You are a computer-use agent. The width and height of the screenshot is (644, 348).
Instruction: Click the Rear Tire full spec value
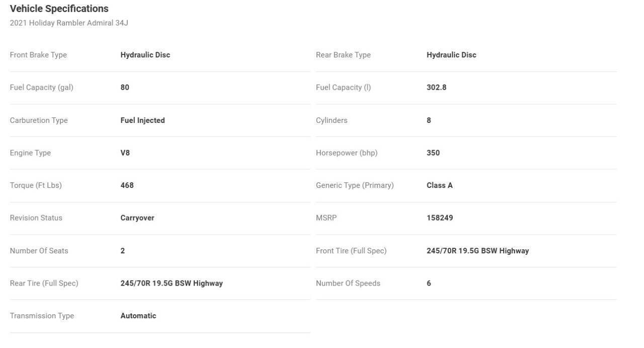(172, 284)
